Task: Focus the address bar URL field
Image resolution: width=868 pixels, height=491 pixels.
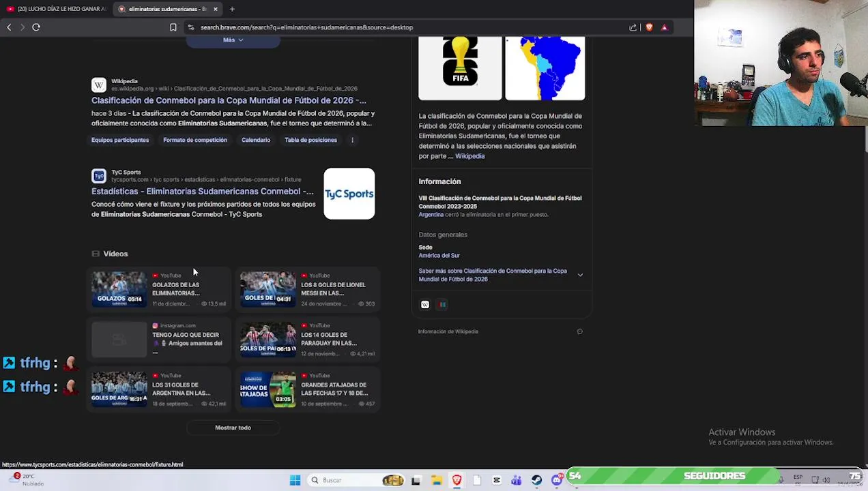Action: click(x=409, y=27)
